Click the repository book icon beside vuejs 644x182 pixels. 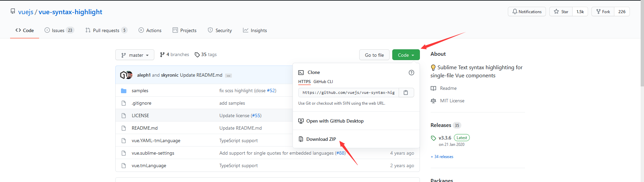point(13,11)
